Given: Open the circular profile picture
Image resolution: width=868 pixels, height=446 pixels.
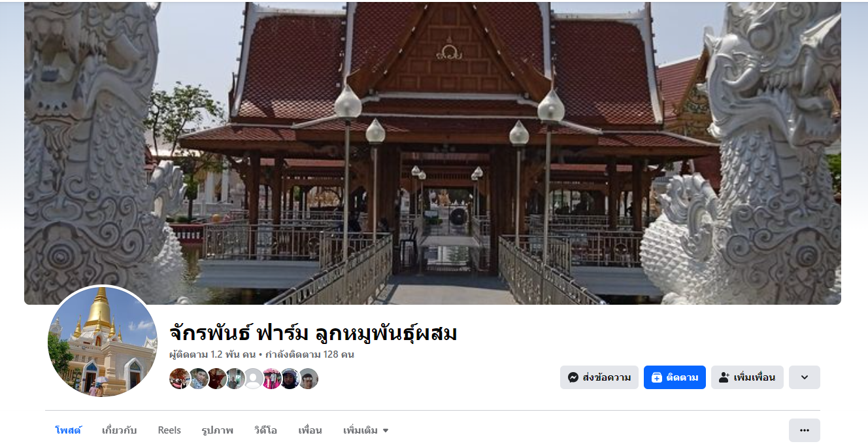Looking at the screenshot, I should coord(103,341).
